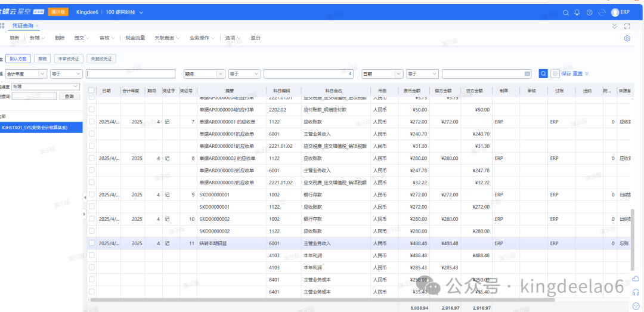The height and width of the screenshot is (312, 644).
Task: Click the help question mark icon
Action: tap(589, 12)
